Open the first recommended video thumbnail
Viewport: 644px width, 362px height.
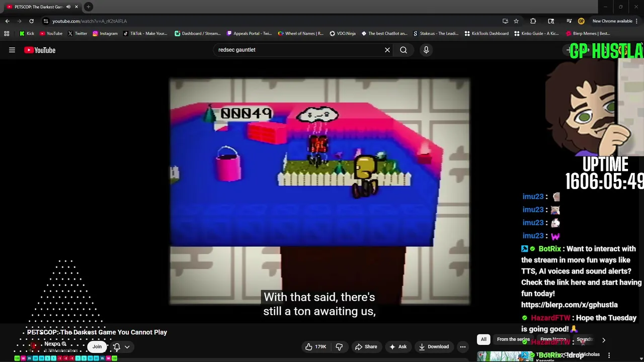point(505,356)
